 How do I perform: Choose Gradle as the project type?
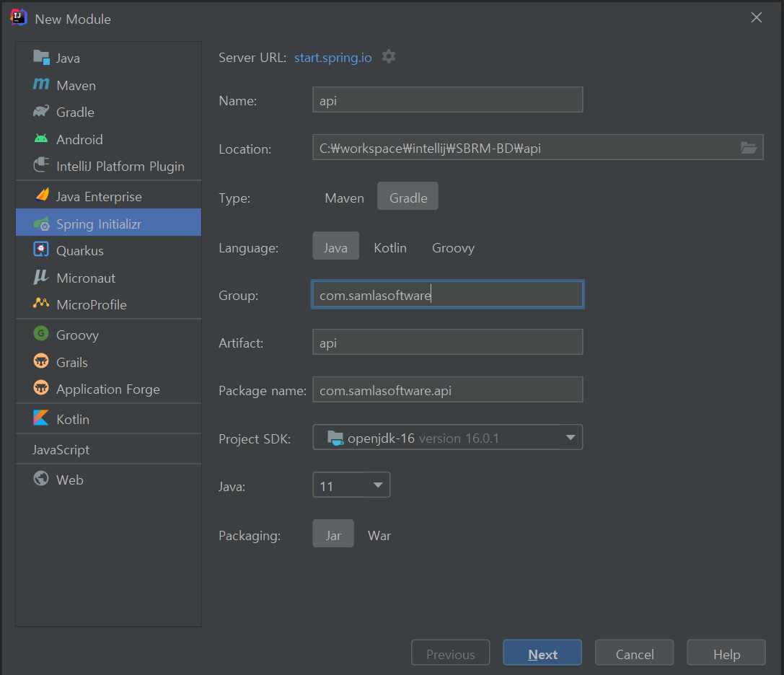click(408, 196)
